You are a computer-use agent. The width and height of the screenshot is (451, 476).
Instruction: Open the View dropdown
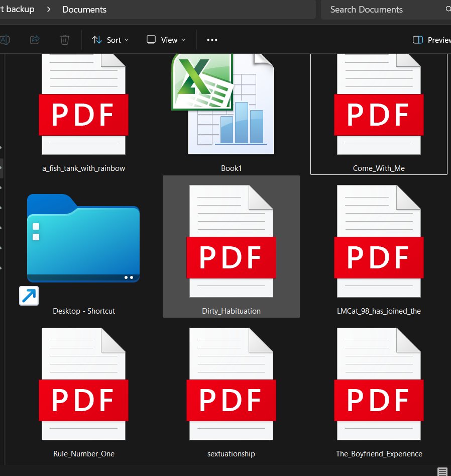pos(166,40)
